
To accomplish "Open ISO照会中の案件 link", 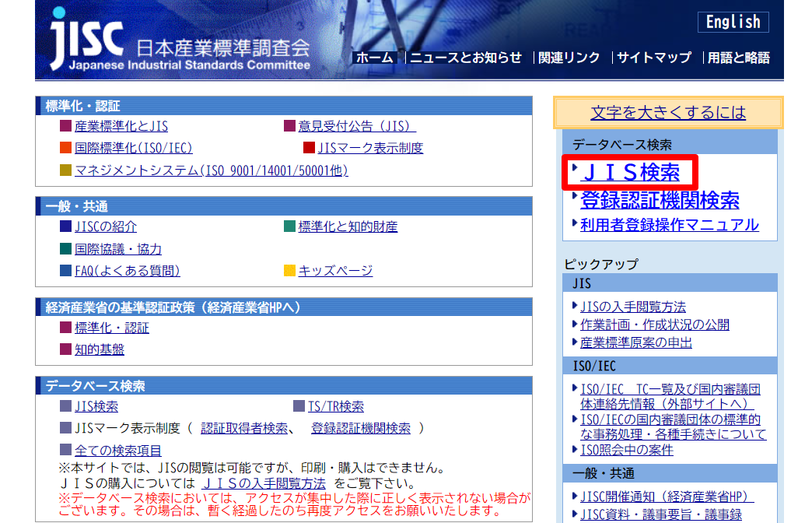I will pyautogui.click(x=627, y=450).
